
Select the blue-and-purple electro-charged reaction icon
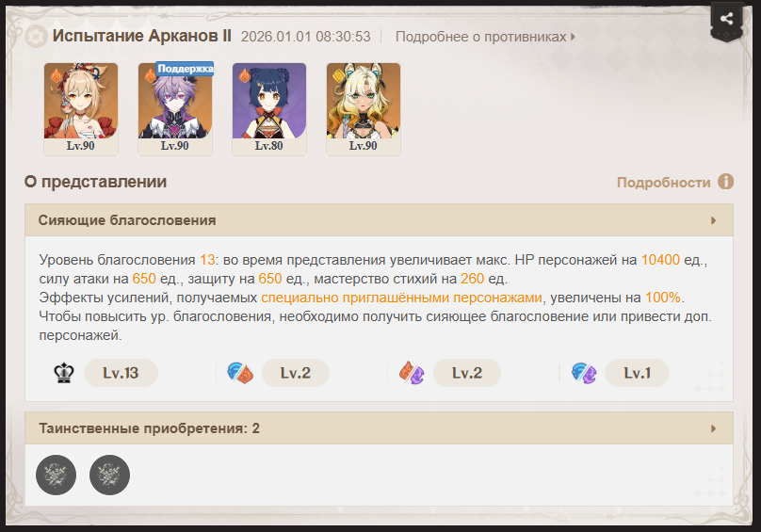pyautogui.click(x=583, y=373)
